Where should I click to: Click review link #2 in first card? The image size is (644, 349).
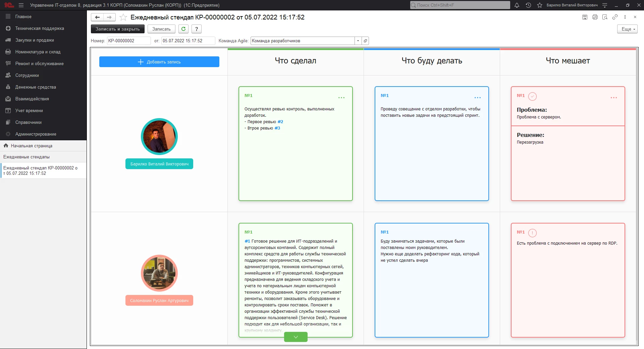[280, 122]
